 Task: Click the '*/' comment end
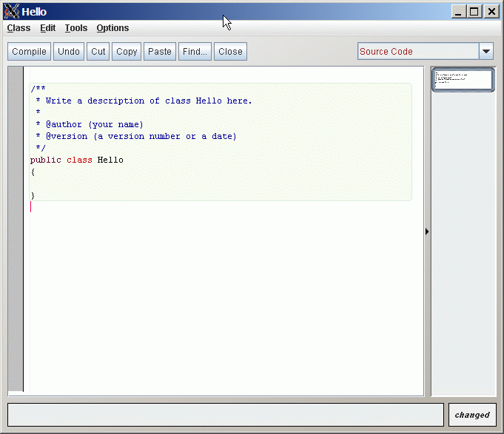pyautogui.click(x=41, y=148)
